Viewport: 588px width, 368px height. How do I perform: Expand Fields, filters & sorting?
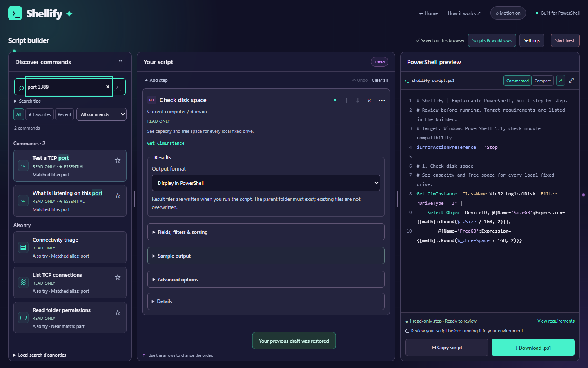[x=266, y=232]
